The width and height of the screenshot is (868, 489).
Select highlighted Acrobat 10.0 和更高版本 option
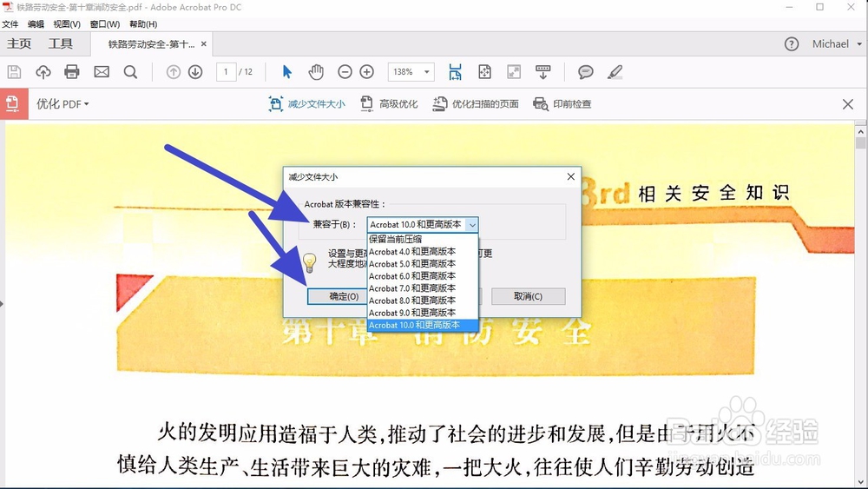coord(423,325)
